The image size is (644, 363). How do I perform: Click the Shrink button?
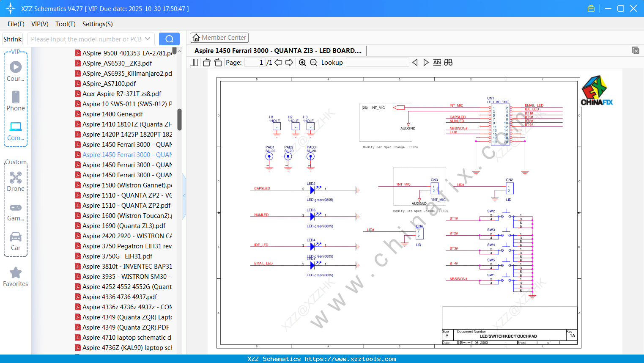tap(13, 39)
